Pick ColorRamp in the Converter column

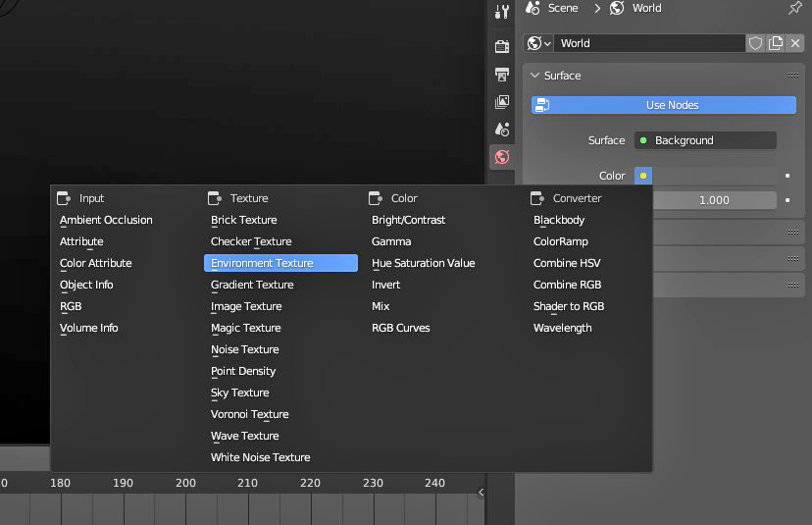[x=560, y=241]
